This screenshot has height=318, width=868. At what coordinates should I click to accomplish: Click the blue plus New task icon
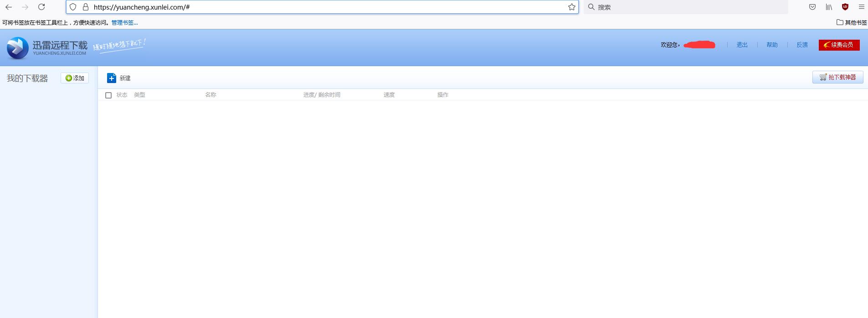(112, 78)
